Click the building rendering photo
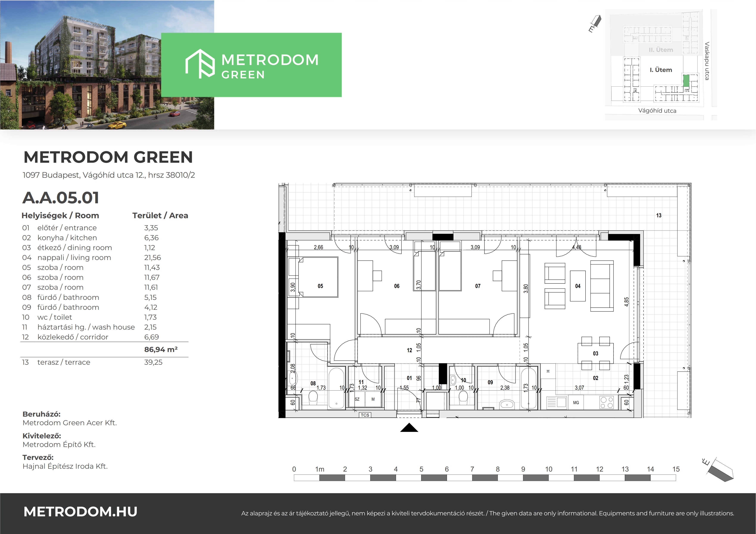 click(x=99, y=66)
